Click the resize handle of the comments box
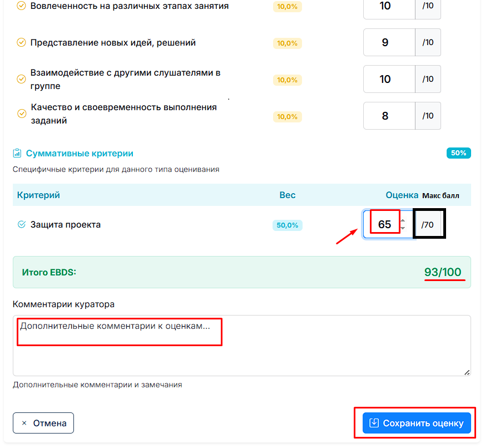Image resolution: width=485 pixels, height=448 pixels. pyautogui.click(x=467, y=373)
